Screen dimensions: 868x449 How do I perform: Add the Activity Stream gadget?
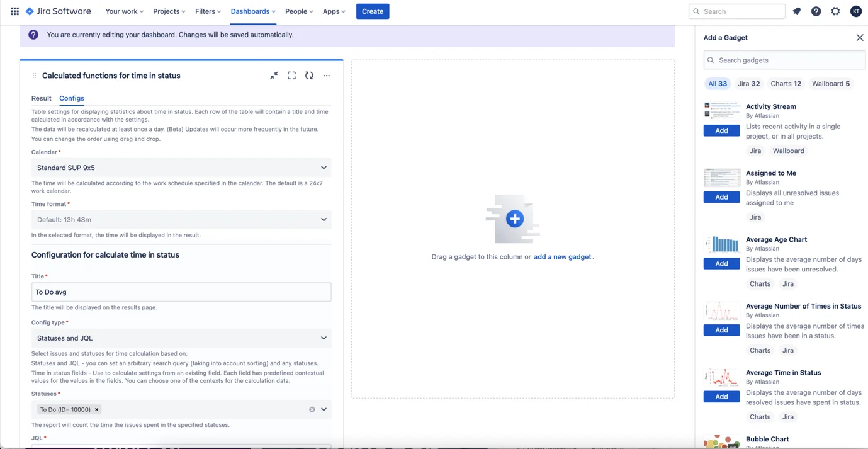pyautogui.click(x=721, y=130)
